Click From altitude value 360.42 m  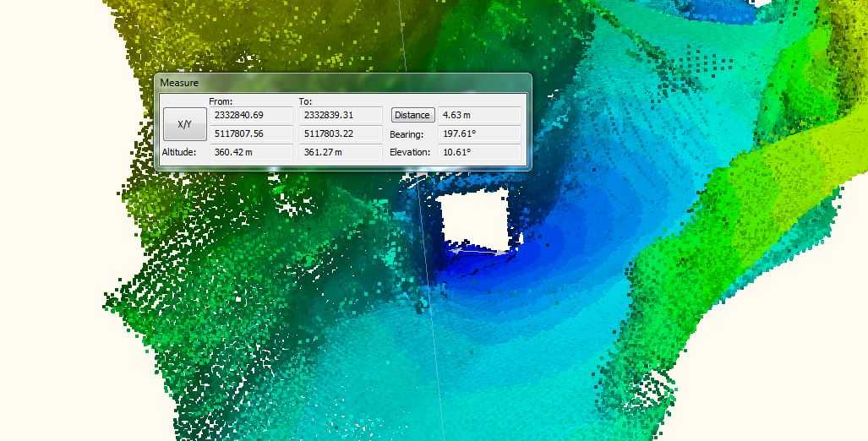pyautogui.click(x=251, y=152)
